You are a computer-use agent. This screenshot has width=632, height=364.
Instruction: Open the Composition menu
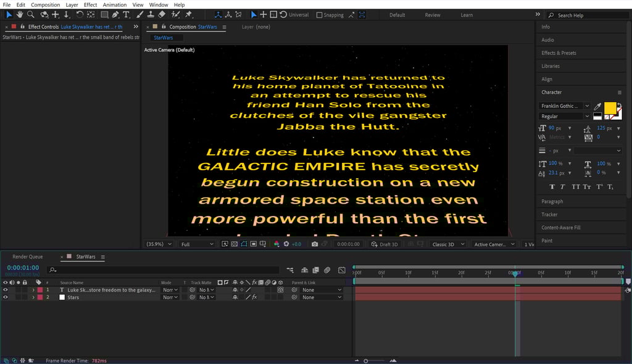click(46, 5)
